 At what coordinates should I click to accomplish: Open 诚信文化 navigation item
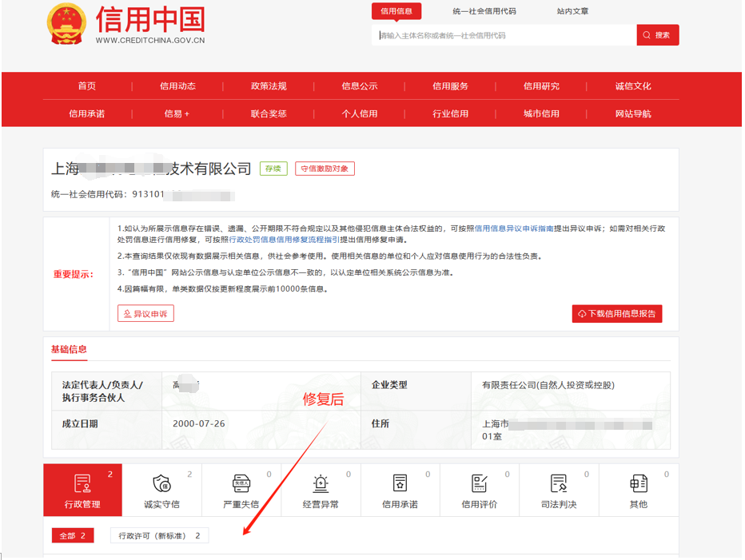633,86
